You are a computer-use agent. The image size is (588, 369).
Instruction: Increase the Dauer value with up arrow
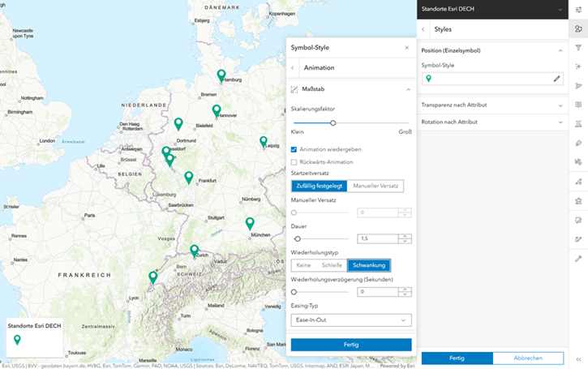[405, 236]
